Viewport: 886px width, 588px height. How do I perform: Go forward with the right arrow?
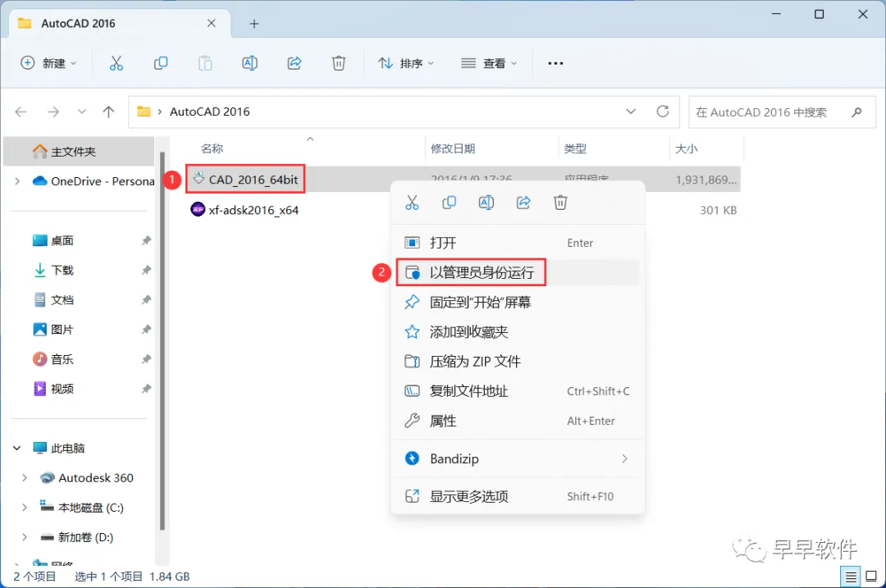[53, 112]
